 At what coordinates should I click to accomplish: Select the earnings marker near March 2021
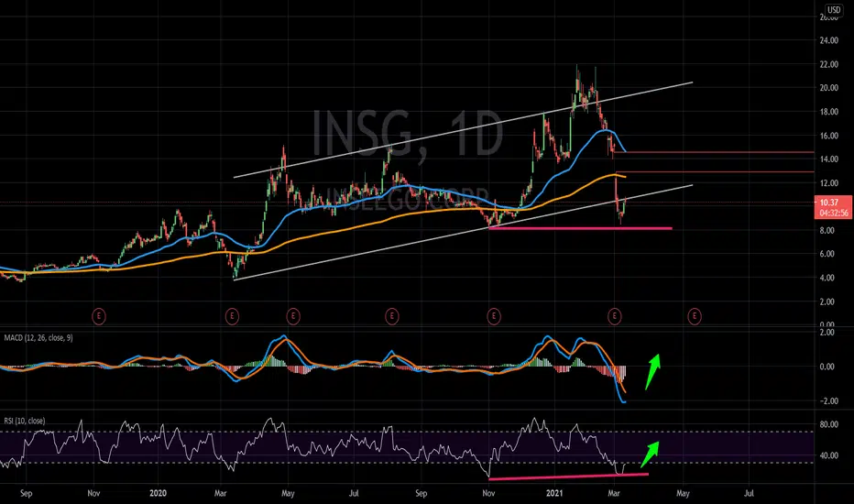tap(614, 316)
